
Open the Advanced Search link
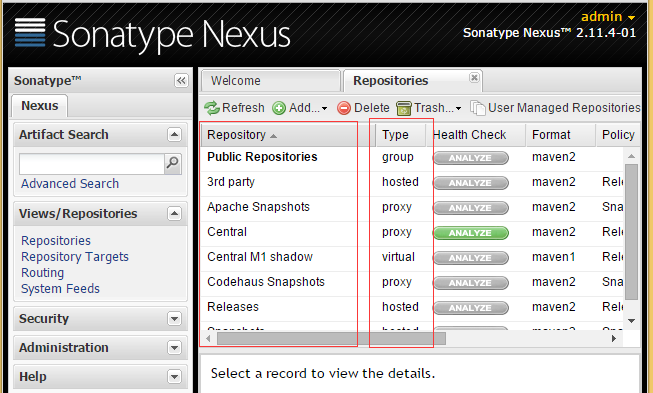pyautogui.click(x=70, y=184)
